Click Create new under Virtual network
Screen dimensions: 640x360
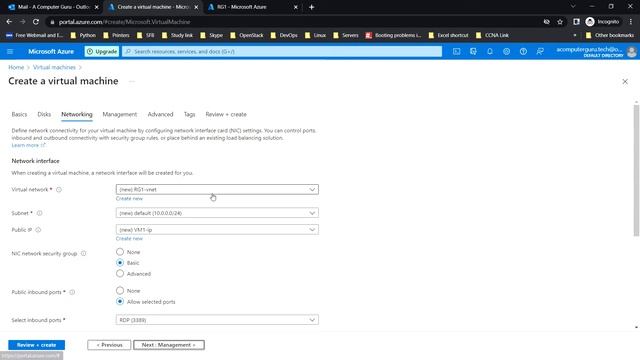pyautogui.click(x=129, y=199)
